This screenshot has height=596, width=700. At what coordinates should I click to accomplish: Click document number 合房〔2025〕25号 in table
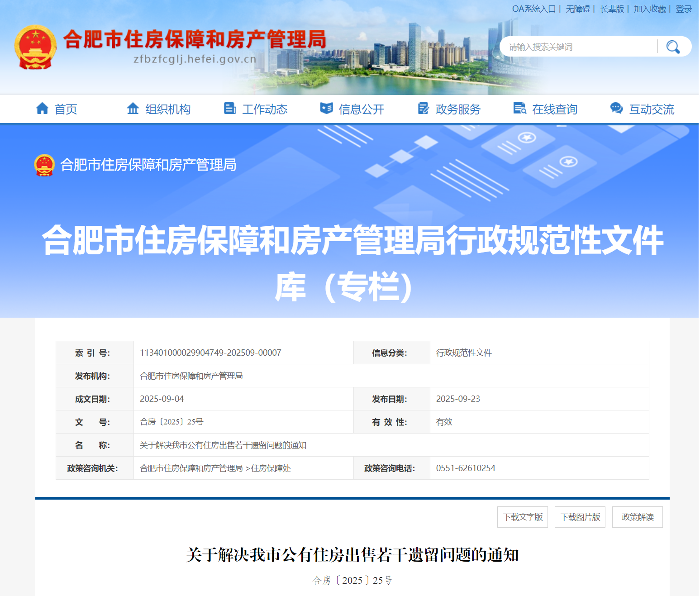[x=171, y=422]
